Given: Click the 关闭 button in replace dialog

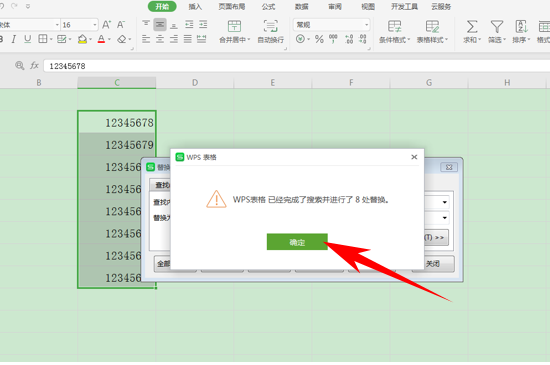Looking at the screenshot, I should tap(433, 264).
